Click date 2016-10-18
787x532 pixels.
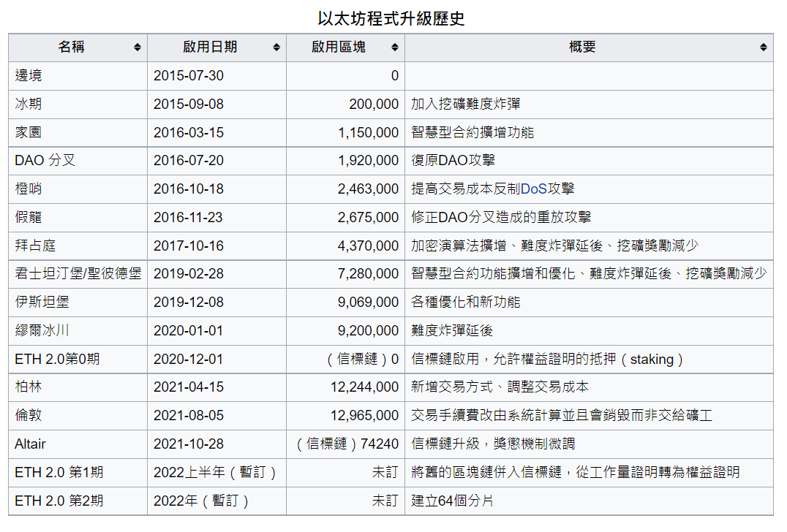tap(189, 189)
